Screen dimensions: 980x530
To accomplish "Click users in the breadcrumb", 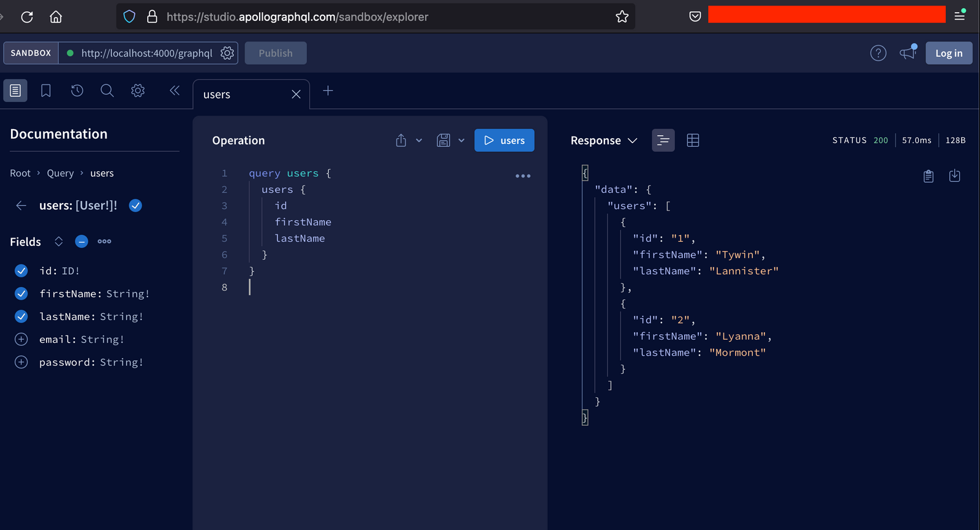I will coord(102,173).
